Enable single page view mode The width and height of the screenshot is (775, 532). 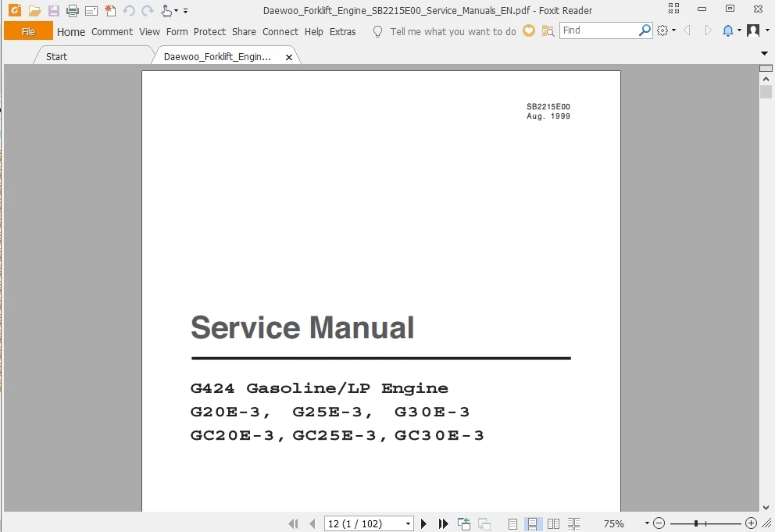[x=513, y=523]
